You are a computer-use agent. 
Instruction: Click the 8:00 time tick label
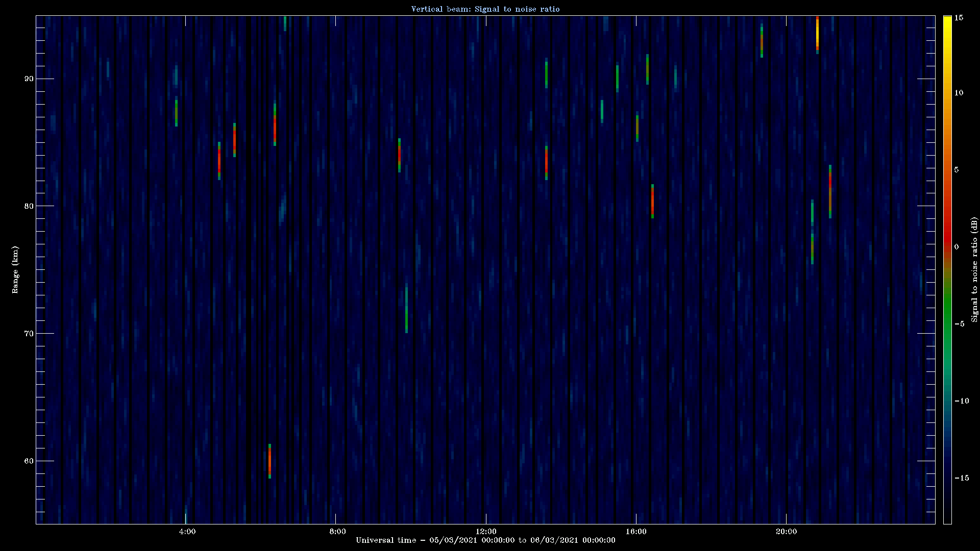(337, 532)
